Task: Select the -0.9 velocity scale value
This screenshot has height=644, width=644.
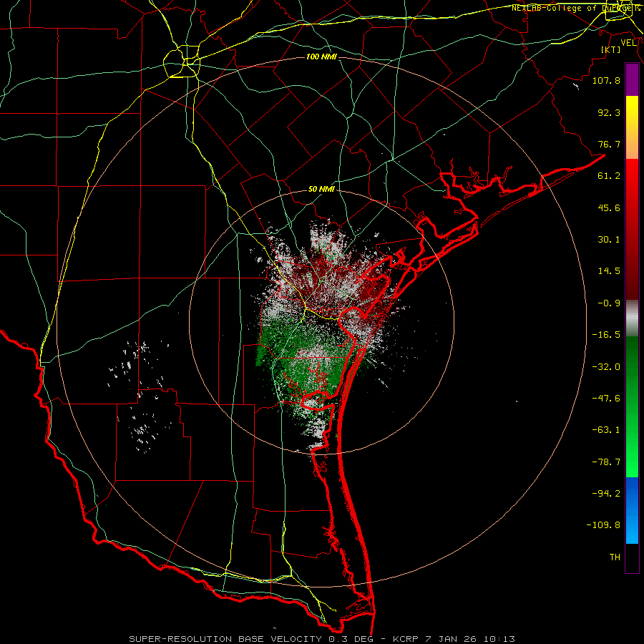Action: pyautogui.click(x=609, y=303)
